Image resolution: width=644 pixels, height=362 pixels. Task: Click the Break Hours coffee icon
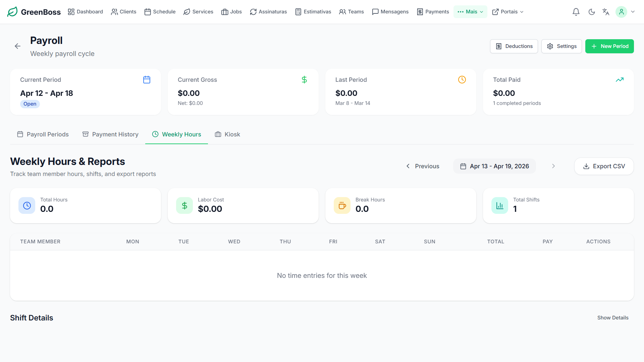click(342, 205)
